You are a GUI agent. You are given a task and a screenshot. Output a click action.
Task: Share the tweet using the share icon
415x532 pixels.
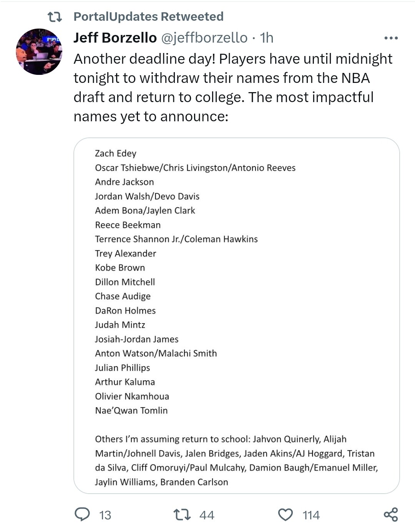pyautogui.click(x=391, y=514)
